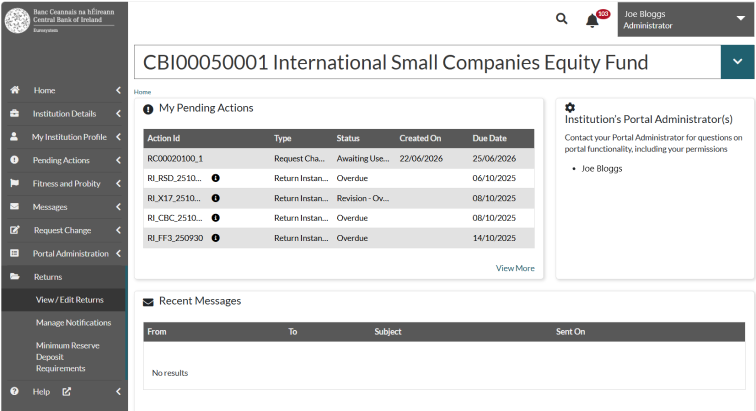This screenshot has width=756, height=411.
Task: Click info icon next to RI_FF3_250930 row
Action: coord(216,238)
